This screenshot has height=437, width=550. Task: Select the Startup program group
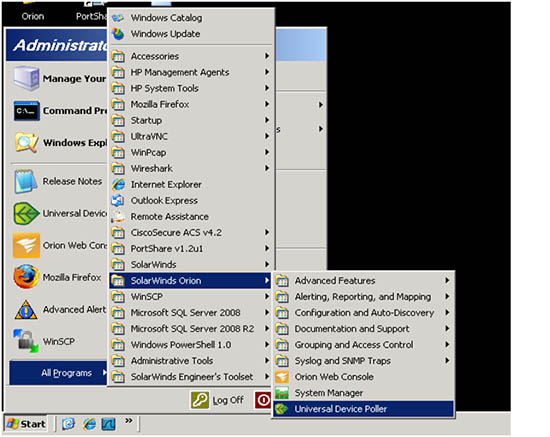[x=190, y=120]
